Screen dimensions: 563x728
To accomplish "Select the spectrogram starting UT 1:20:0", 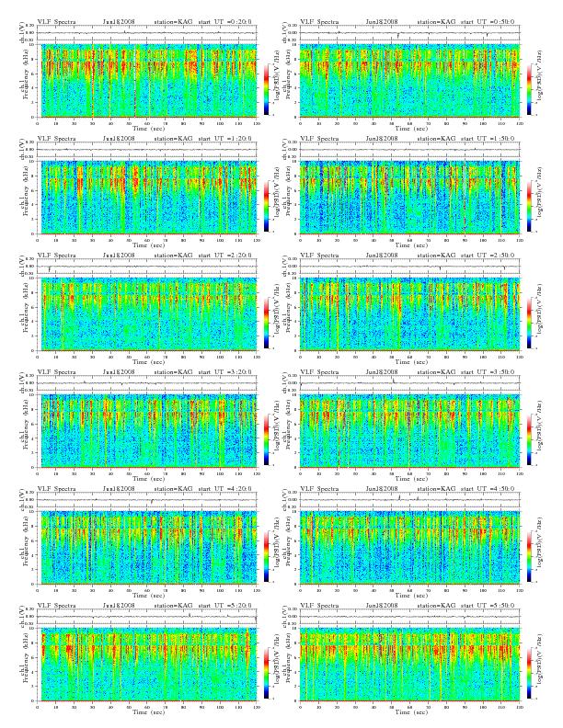I will [x=147, y=198].
